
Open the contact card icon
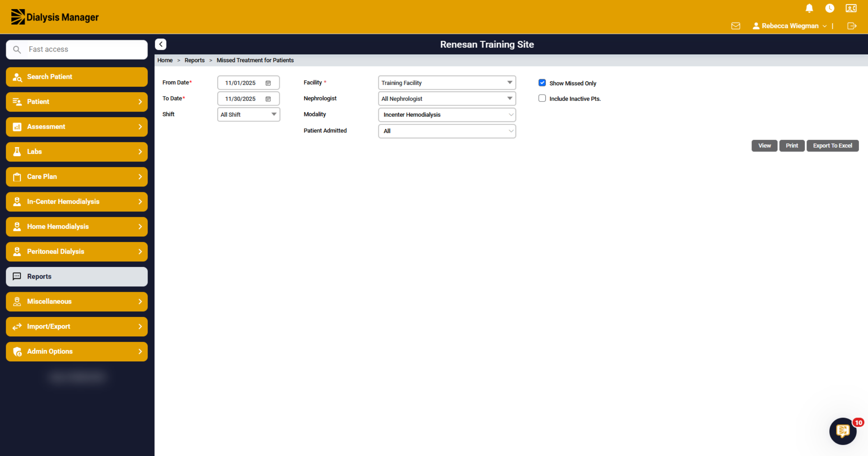click(x=851, y=8)
